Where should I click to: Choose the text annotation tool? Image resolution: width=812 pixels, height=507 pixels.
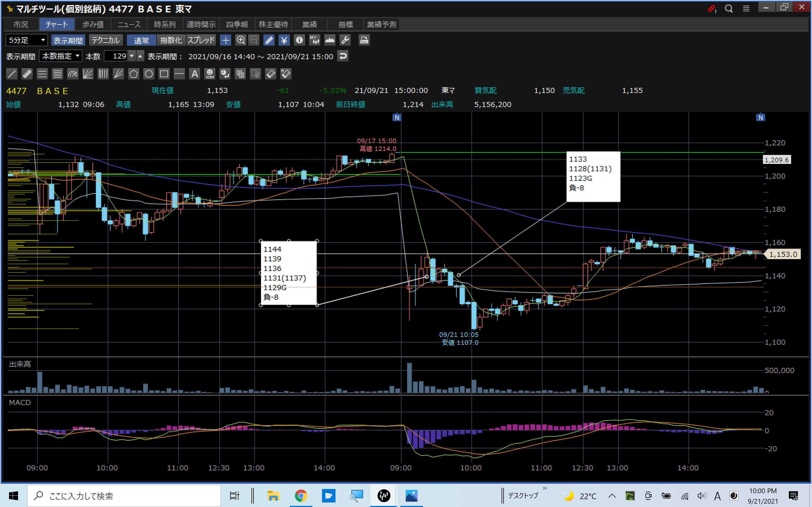195,74
